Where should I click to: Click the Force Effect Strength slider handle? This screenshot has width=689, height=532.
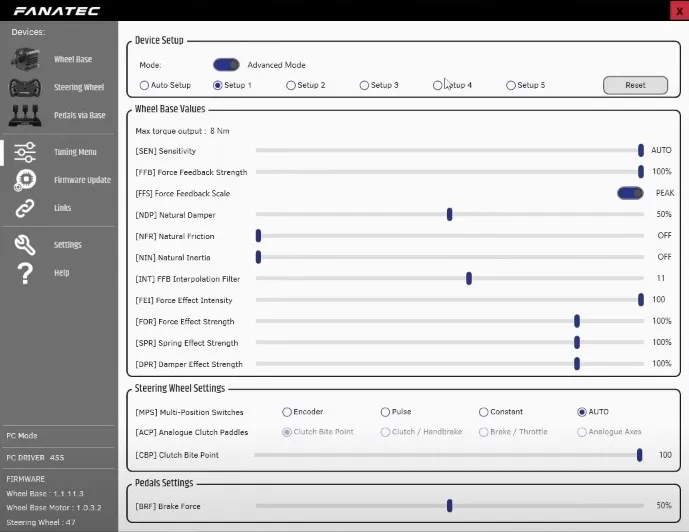pyautogui.click(x=577, y=321)
